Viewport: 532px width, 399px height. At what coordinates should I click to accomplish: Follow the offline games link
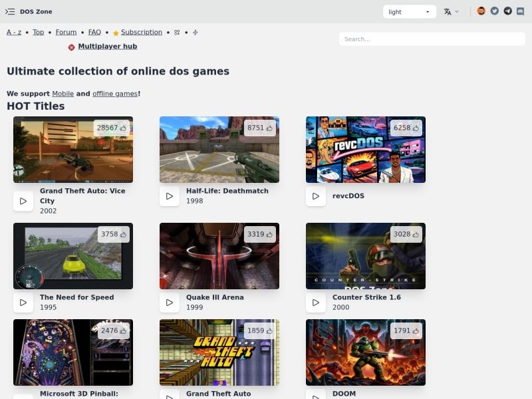click(x=115, y=94)
